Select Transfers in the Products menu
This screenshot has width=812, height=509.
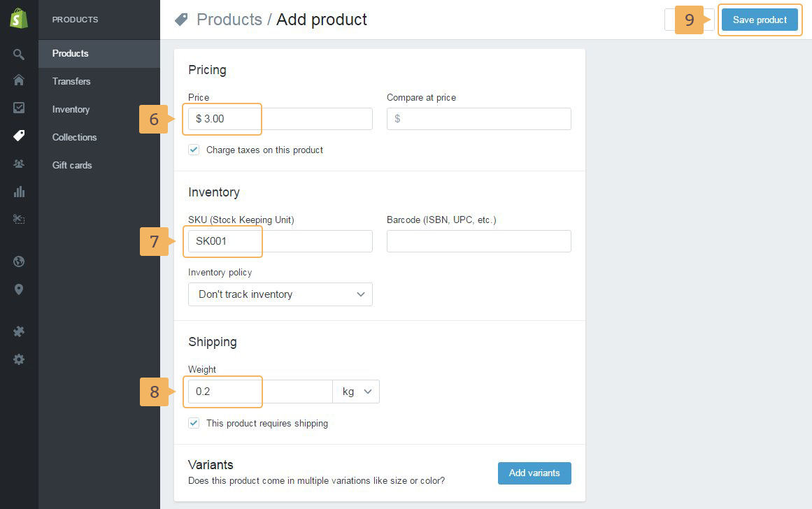coord(71,81)
